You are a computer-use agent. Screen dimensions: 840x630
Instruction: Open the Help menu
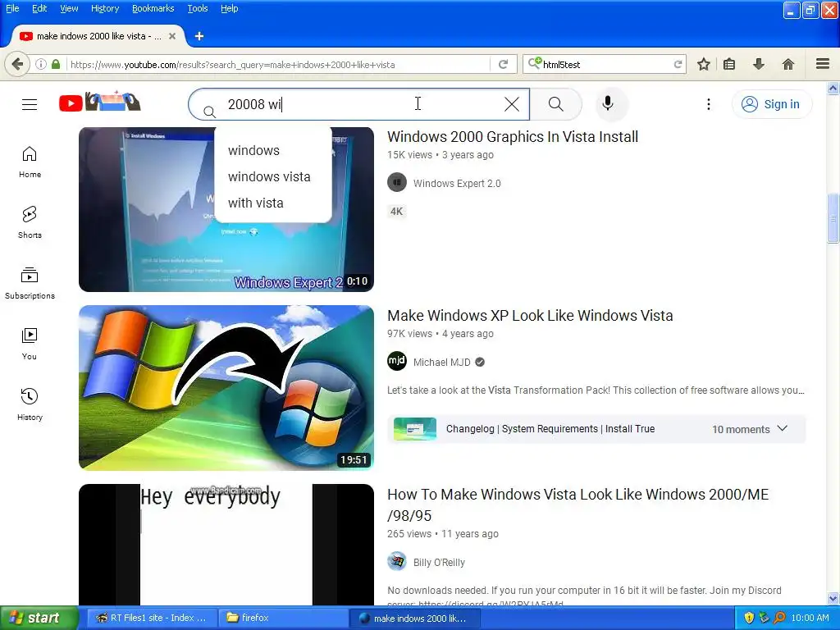pyautogui.click(x=230, y=8)
